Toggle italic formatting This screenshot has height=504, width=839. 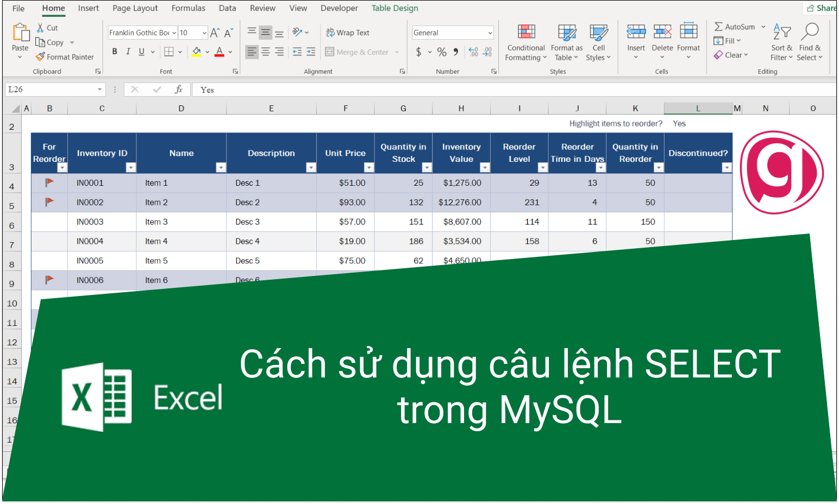point(128,52)
